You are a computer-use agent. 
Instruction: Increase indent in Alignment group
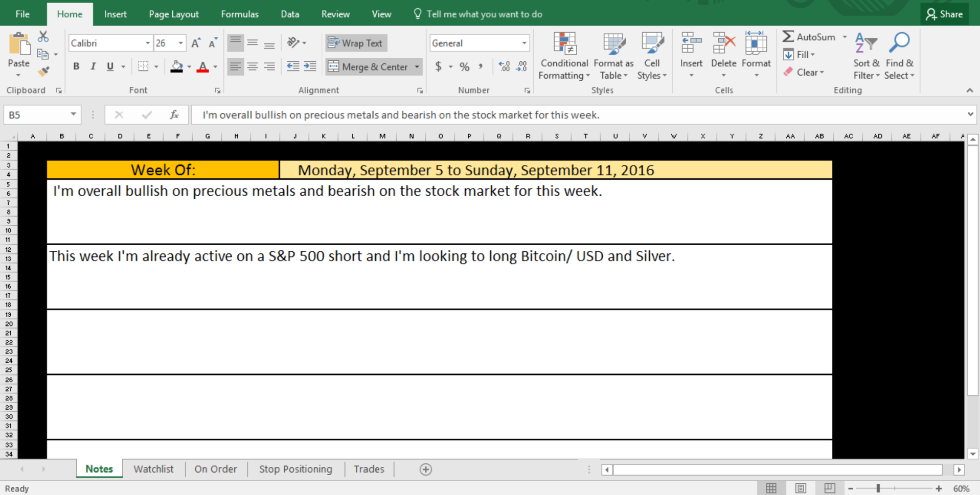click(310, 66)
